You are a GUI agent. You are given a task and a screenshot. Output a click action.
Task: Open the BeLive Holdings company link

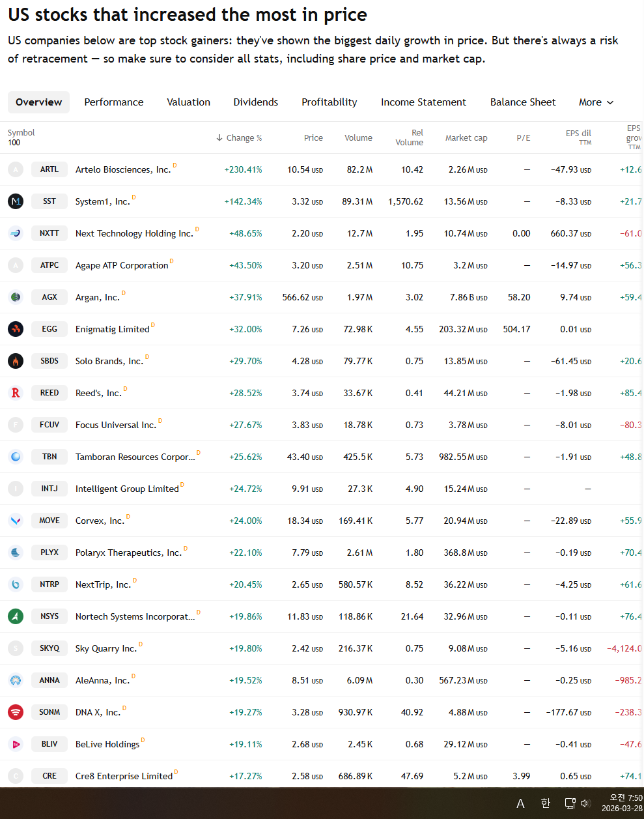pyautogui.click(x=107, y=744)
